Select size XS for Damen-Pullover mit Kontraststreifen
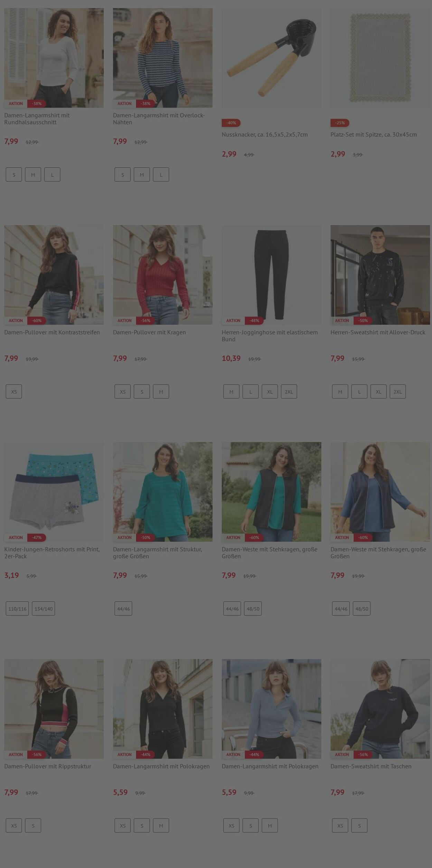The width and height of the screenshot is (432, 868). pyautogui.click(x=14, y=392)
